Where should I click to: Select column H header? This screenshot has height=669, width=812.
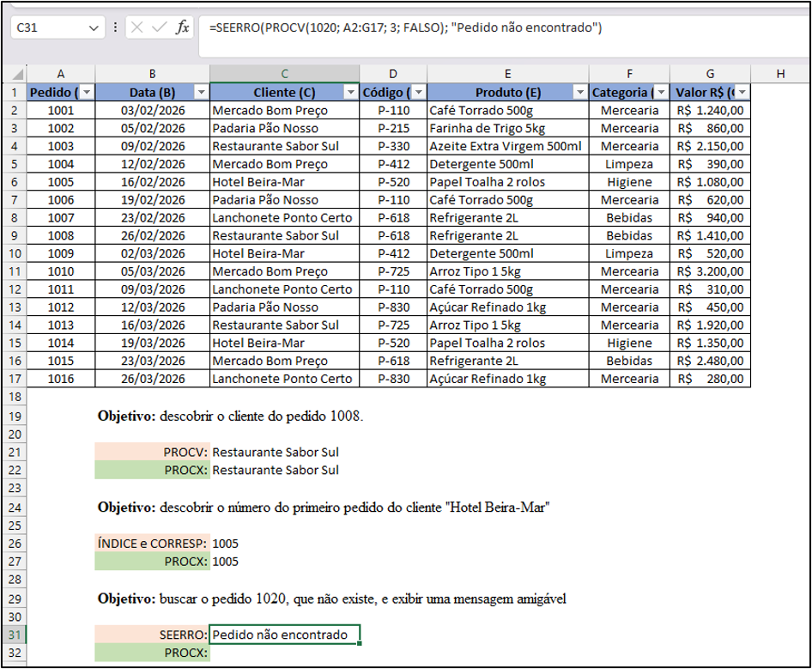click(780, 74)
